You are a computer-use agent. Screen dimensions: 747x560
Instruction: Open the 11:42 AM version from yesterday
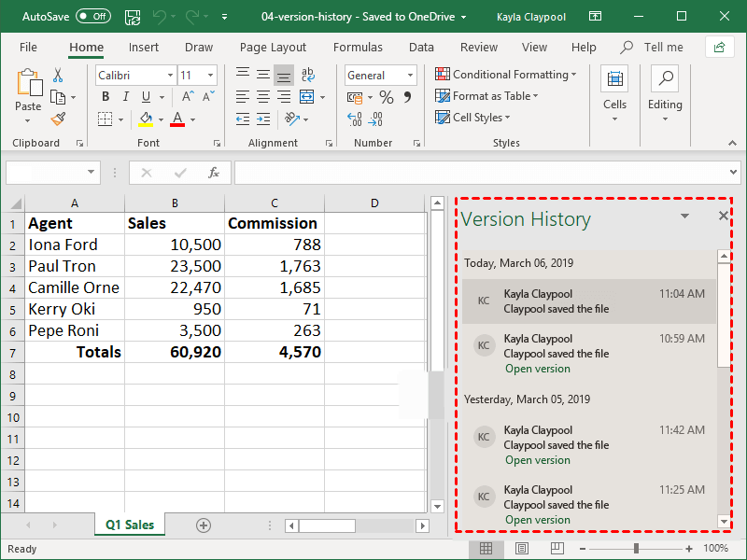tap(537, 460)
